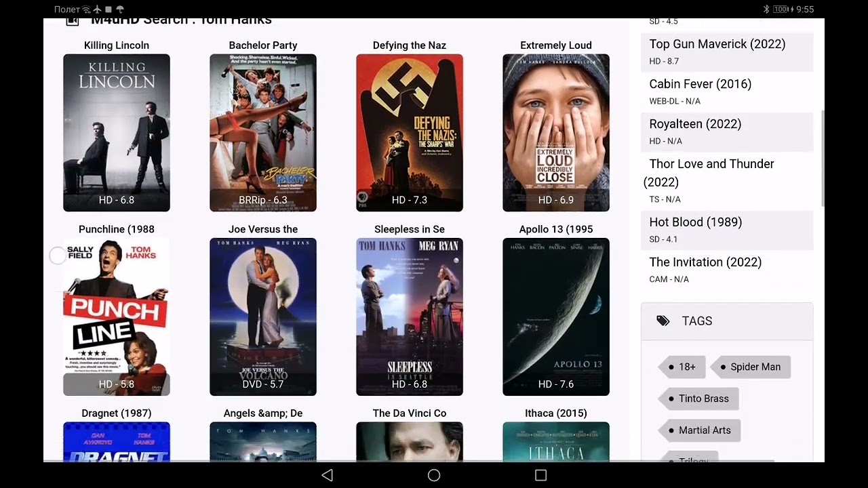Open the Punchline movie poster
The width and height of the screenshot is (868, 488).
point(117,317)
